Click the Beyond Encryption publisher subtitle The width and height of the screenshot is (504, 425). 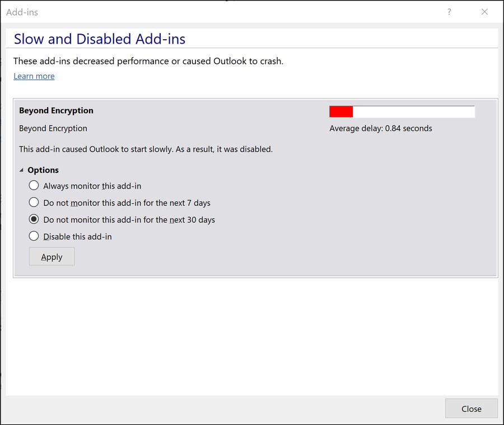pos(53,128)
